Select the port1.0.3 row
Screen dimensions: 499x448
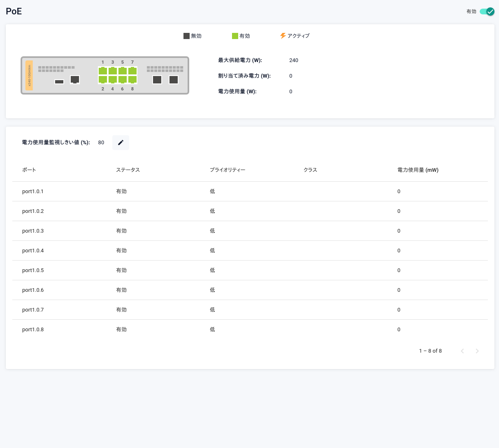(250, 231)
